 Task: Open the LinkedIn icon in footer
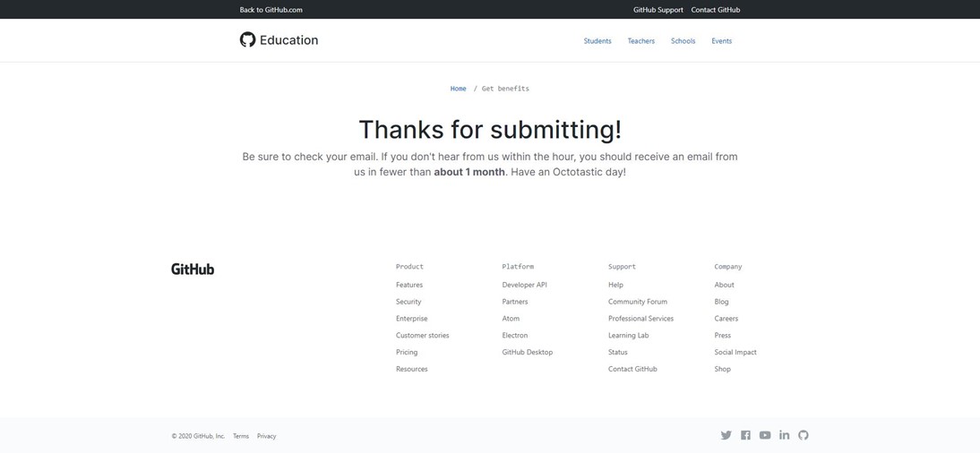coord(784,435)
